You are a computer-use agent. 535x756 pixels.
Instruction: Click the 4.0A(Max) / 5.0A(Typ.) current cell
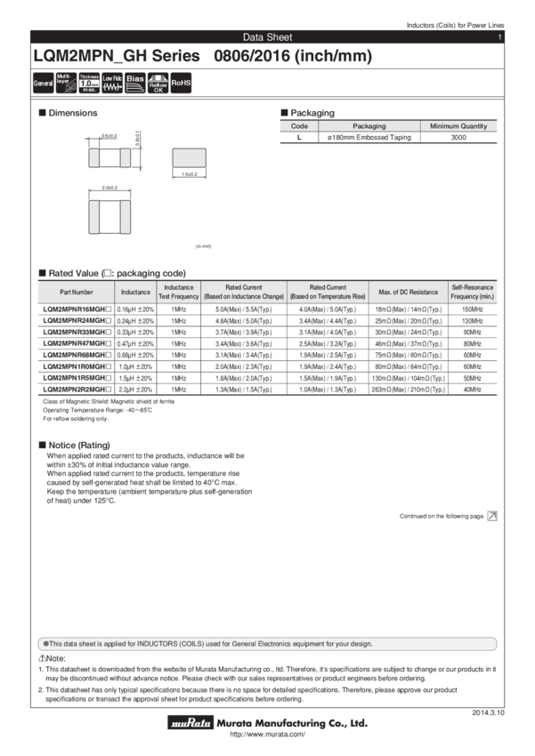point(328,310)
